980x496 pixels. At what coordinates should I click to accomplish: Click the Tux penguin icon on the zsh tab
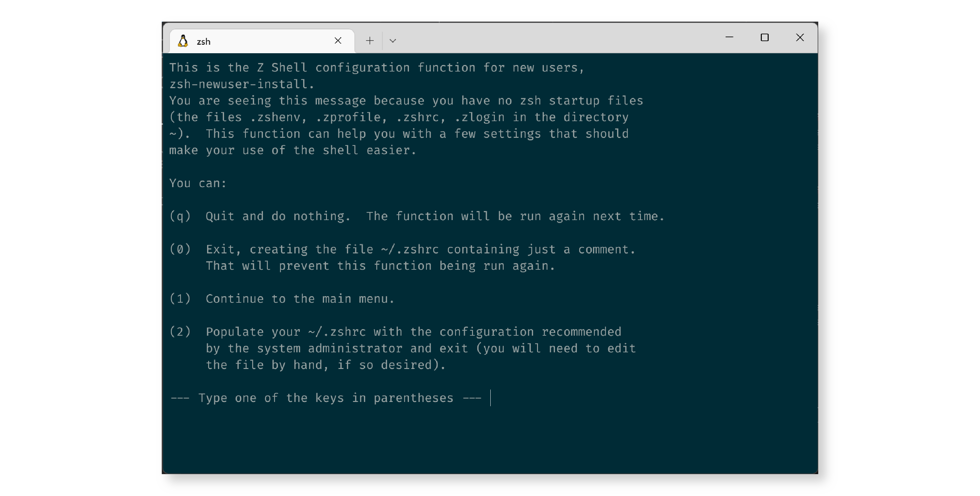(184, 41)
